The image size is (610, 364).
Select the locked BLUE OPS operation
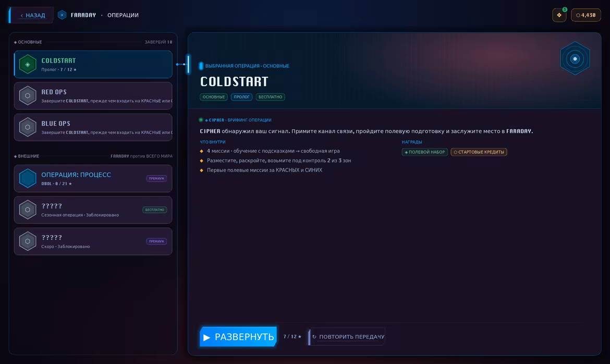[x=93, y=127]
